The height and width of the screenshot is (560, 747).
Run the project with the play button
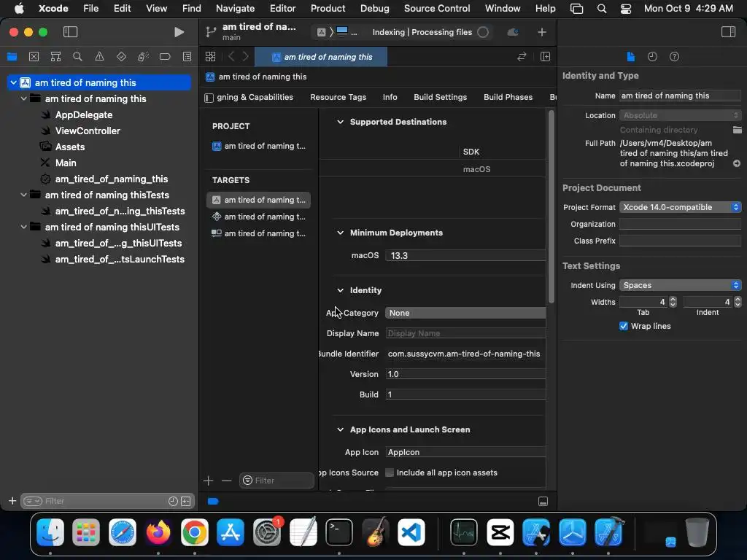(179, 32)
